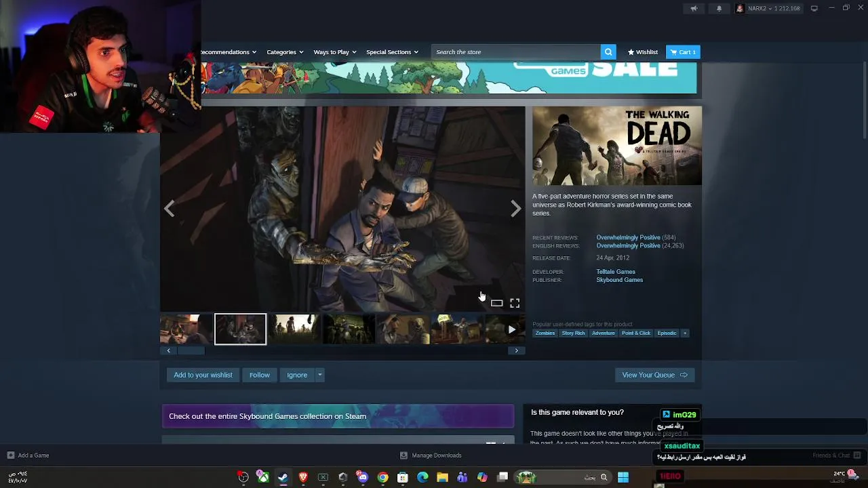The image size is (868, 488).
Task: Click the Windows taskbar search box
Action: [x=562, y=477]
